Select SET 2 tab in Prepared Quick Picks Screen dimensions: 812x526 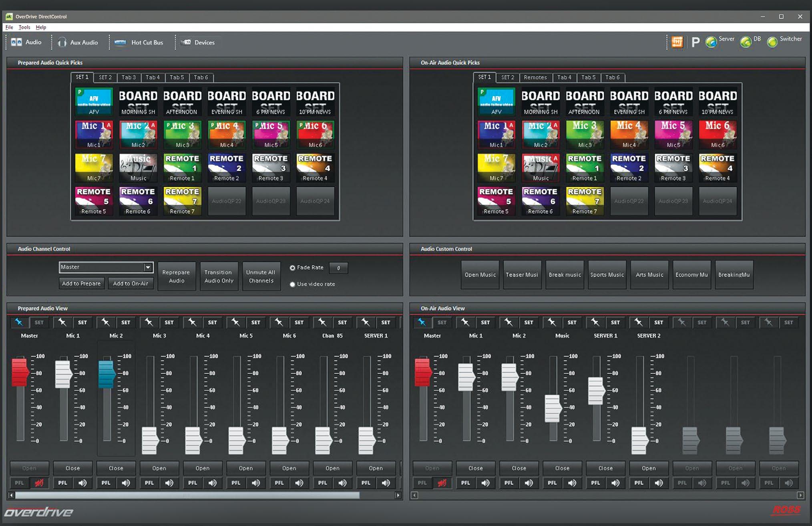point(105,77)
